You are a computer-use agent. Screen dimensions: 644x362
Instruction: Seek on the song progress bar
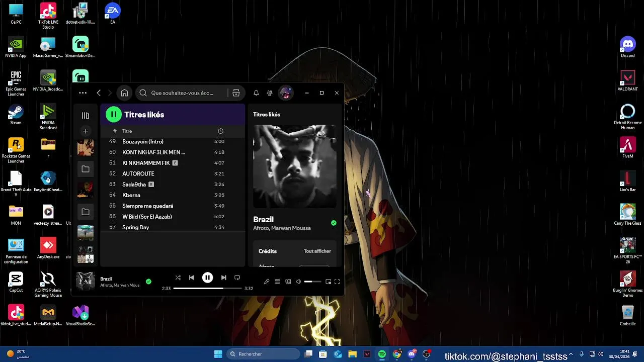(x=207, y=289)
